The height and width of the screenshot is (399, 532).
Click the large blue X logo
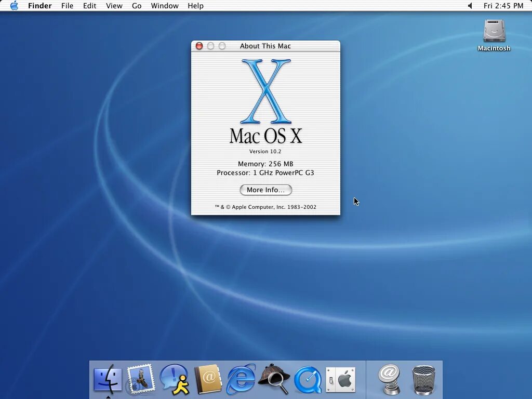tap(265, 91)
